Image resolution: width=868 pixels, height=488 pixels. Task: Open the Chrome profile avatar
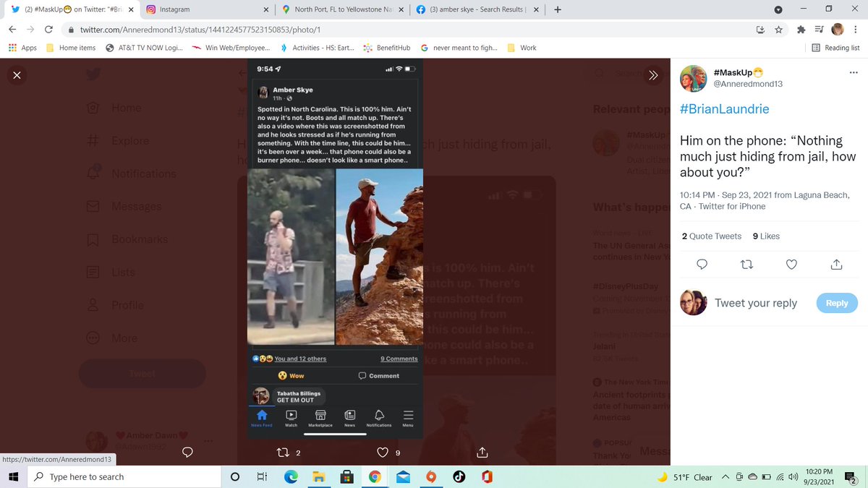pos(838,30)
